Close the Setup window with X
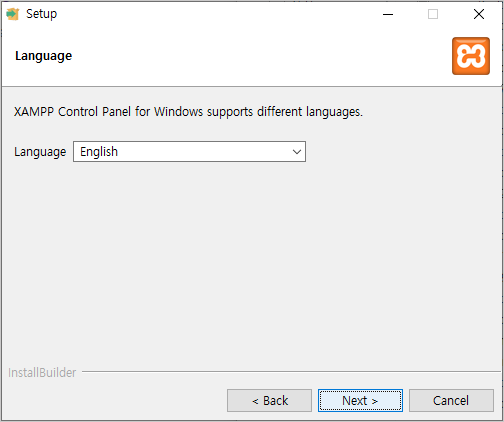This screenshot has height=422, width=504. click(479, 14)
